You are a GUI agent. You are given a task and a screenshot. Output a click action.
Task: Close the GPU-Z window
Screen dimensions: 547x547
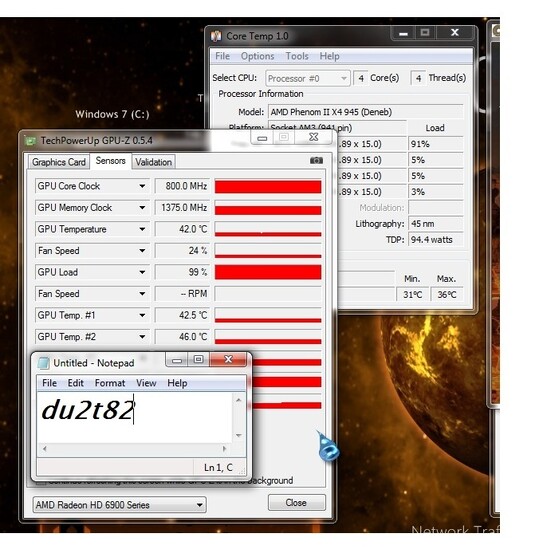pos(314,137)
